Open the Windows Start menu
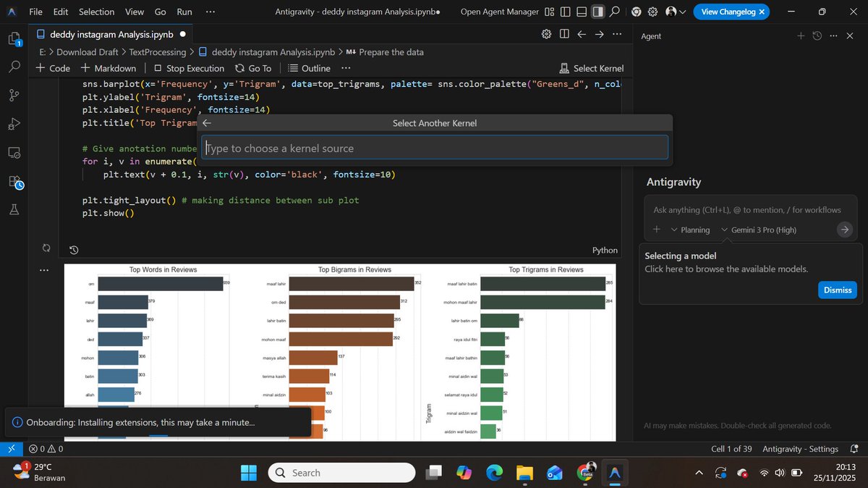This screenshot has width=868, height=488. [249, 473]
